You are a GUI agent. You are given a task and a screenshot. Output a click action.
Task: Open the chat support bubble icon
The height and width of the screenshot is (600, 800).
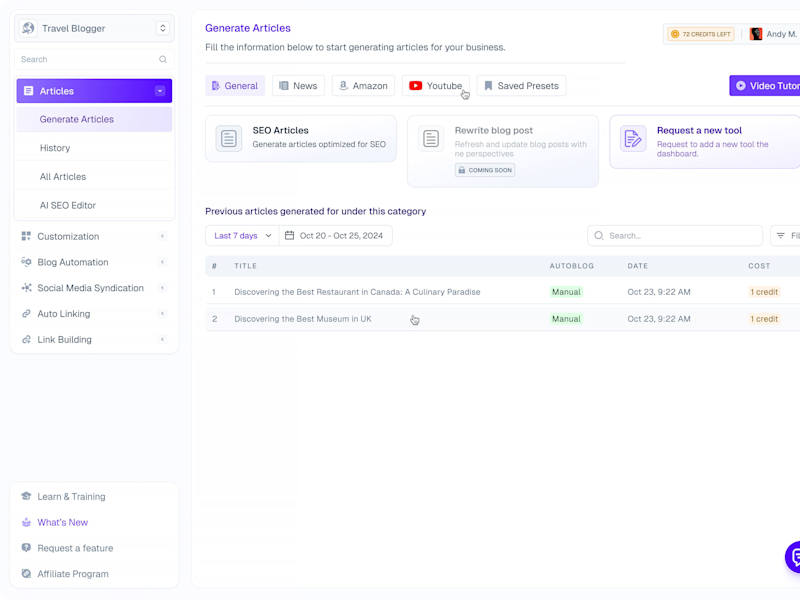pyautogui.click(x=793, y=557)
